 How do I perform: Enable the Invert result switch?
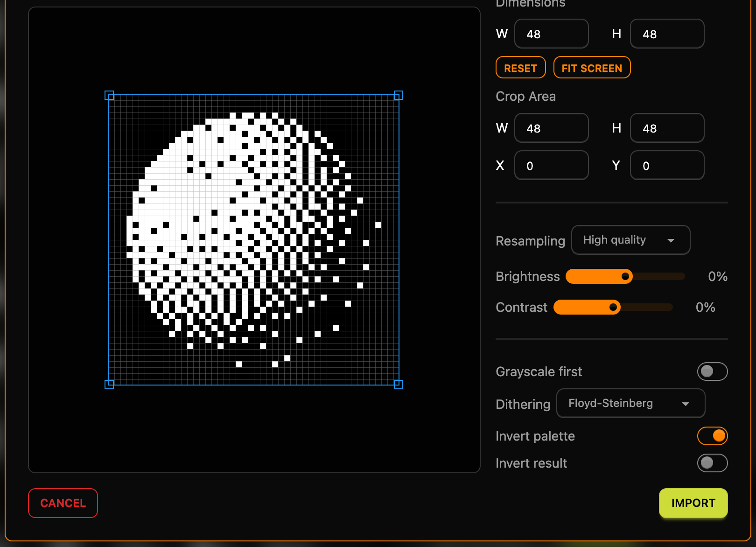tap(712, 463)
